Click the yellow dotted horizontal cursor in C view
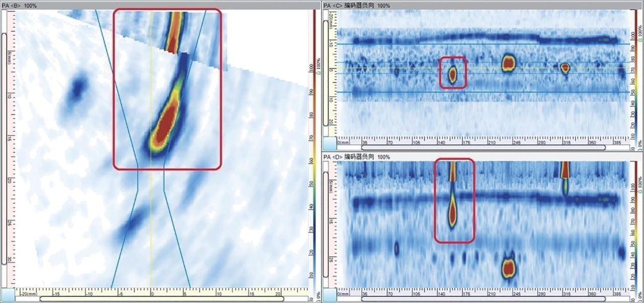 pyautogui.click(x=483, y=68)
